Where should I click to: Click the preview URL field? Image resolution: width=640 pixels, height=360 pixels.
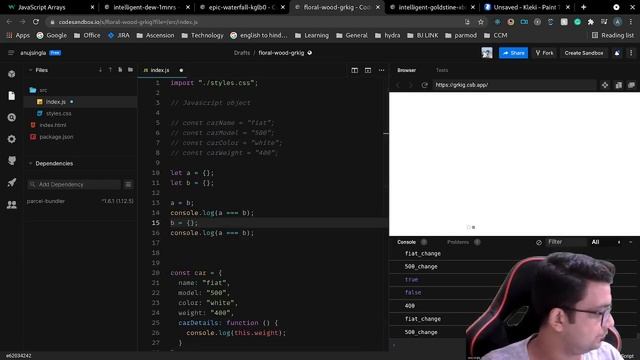tap(514, 85)
